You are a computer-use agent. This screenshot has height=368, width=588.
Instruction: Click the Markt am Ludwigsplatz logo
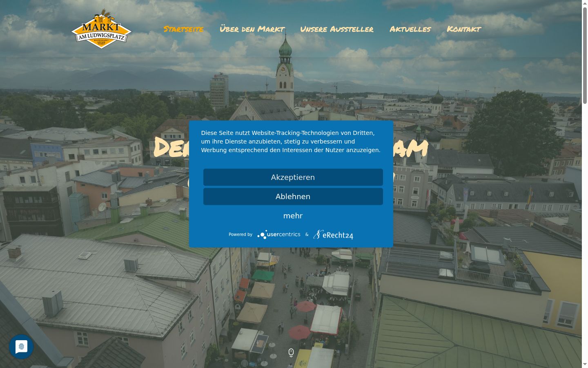pyautogui.click(x=101, y=29)
